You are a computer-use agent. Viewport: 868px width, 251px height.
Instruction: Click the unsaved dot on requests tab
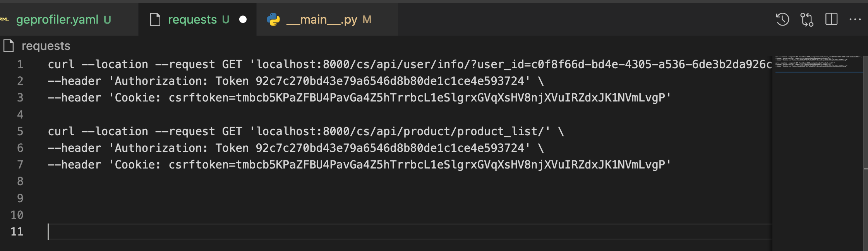[x=243, y=19]
